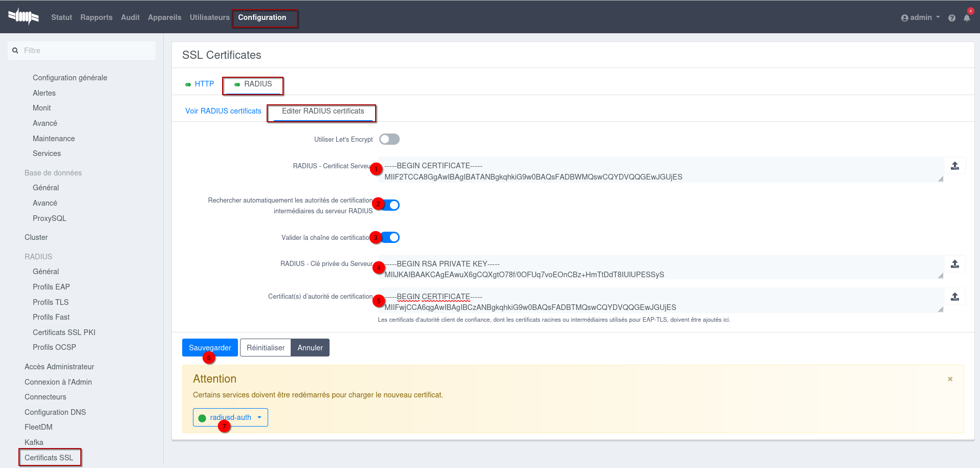Enable the Utiliser Let's Encrypt toggle

(389, 139)
